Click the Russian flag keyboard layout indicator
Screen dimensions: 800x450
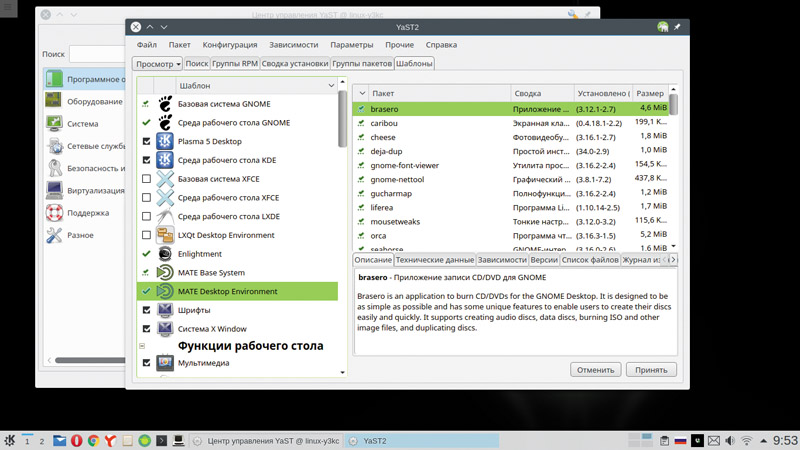point(680,440)
